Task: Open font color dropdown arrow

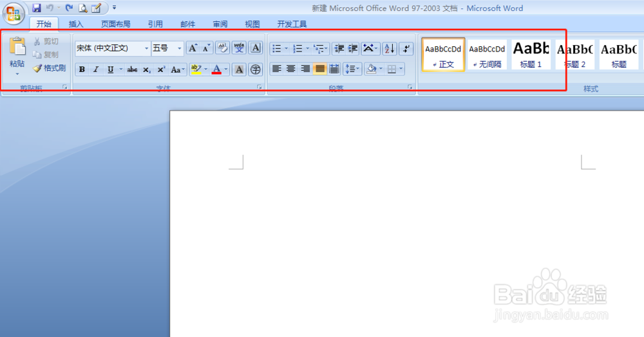Action: [x=225, y=69]
